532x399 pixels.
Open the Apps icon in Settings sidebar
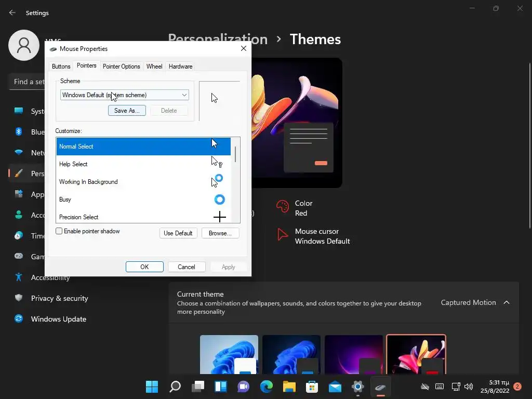[x=19, y=194]
